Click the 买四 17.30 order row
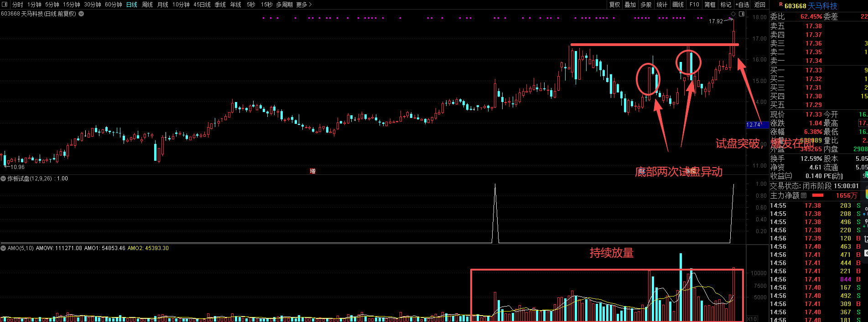Screen dimensions: 868x322 819,96
